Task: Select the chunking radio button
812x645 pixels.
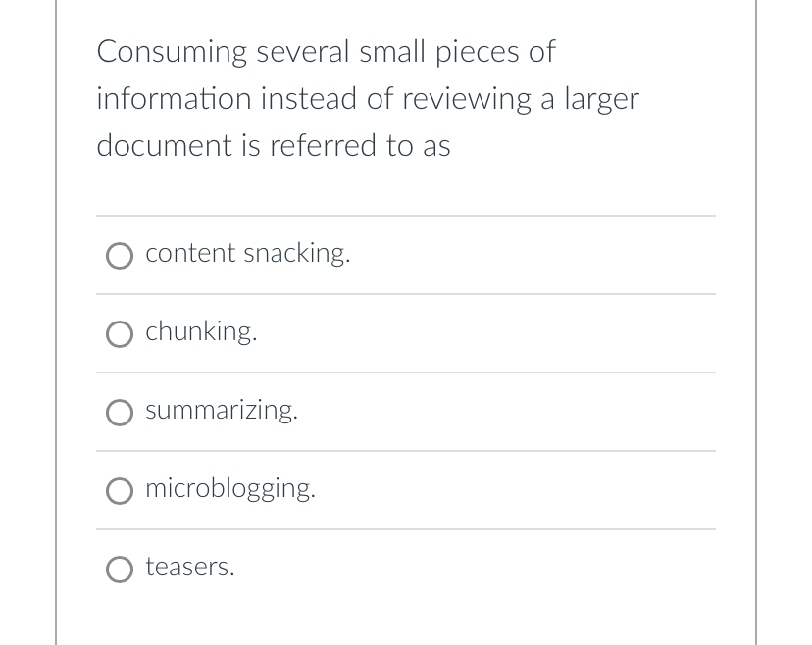Action: (x=119, y=334)
